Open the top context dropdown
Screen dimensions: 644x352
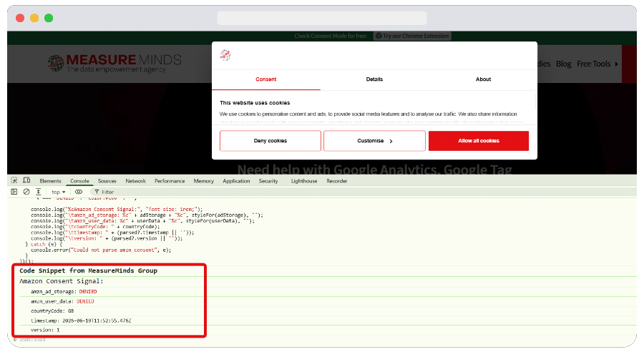click(x=59, y=192)
